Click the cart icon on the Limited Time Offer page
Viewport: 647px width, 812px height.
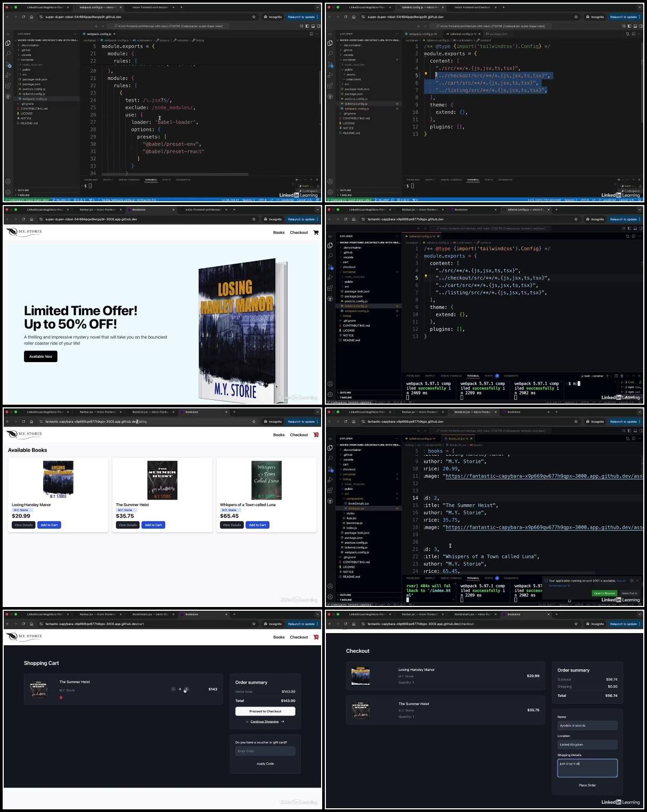[316, 233]
